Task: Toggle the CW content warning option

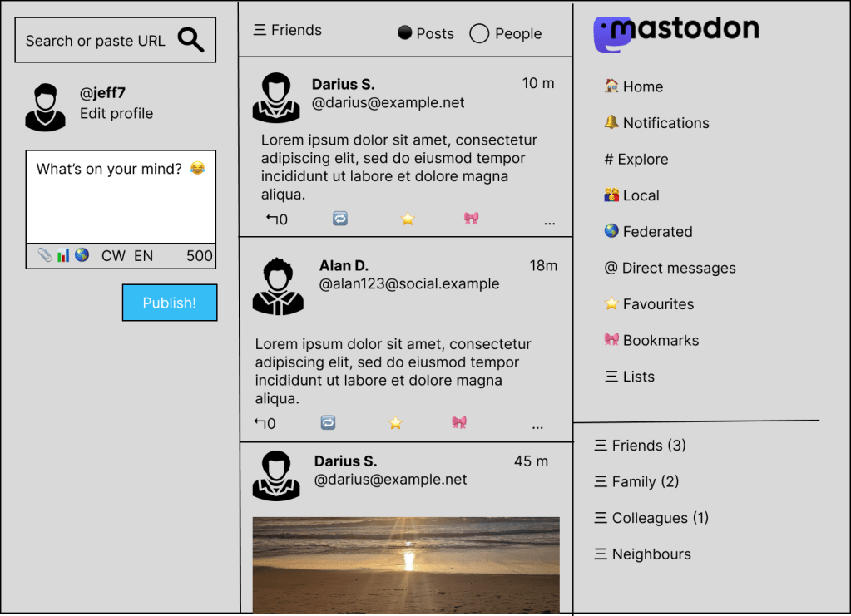Action: [113, 256]
